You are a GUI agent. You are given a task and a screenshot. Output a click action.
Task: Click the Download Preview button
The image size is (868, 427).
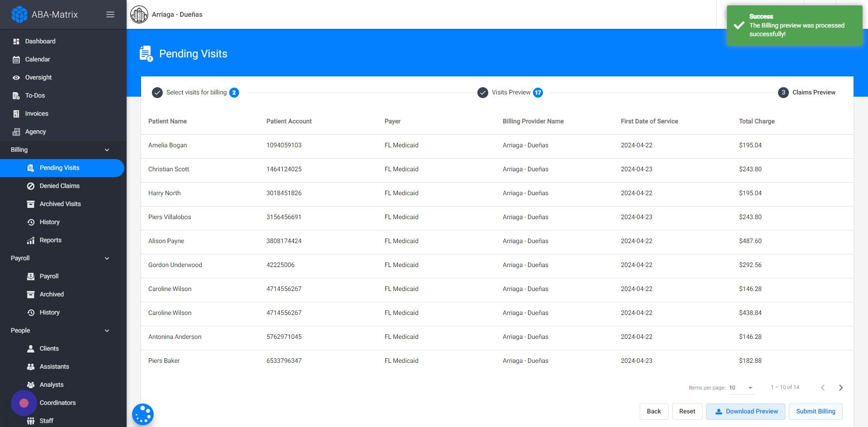coord(745,411)
